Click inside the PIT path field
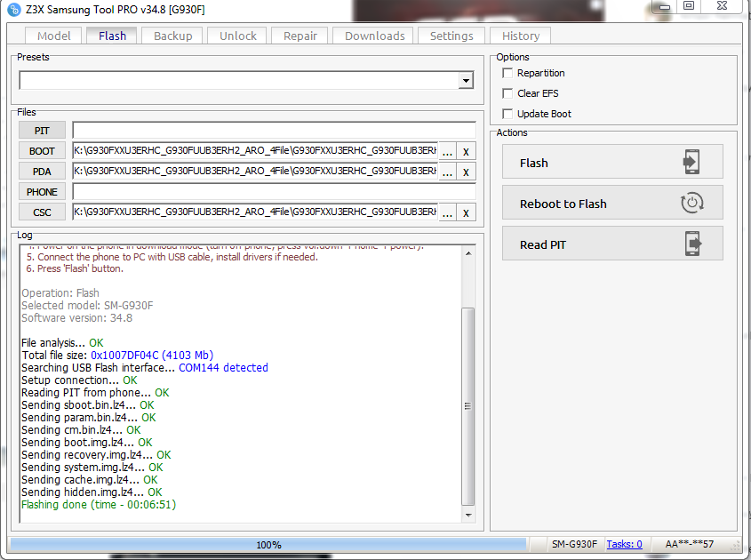Screen dimensions: 751x560 point(274,131)
